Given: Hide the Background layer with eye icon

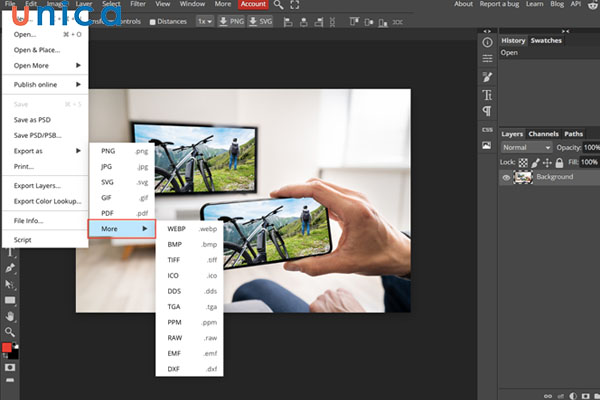Looking at the screenshot, I should pyautogui.click(x=506, y=177).
